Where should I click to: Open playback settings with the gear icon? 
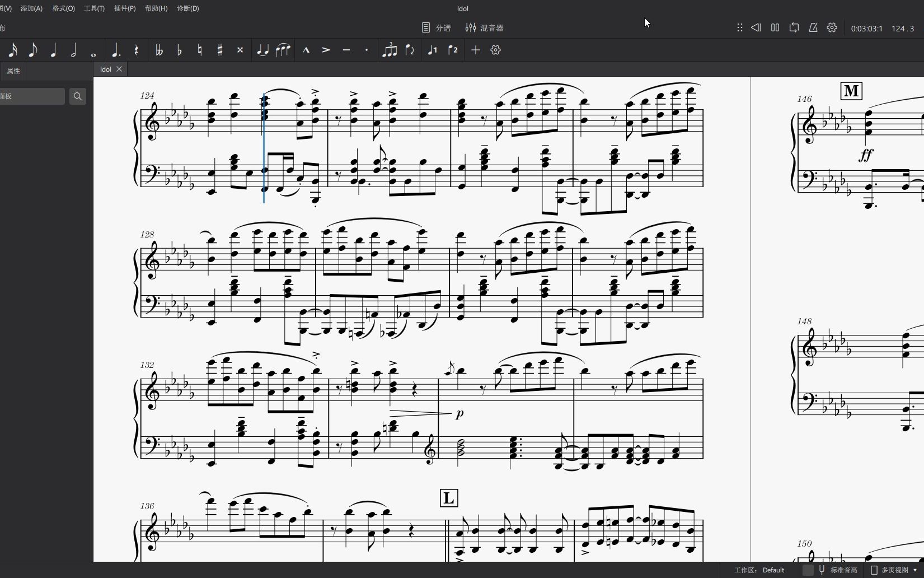coord(832,27)
